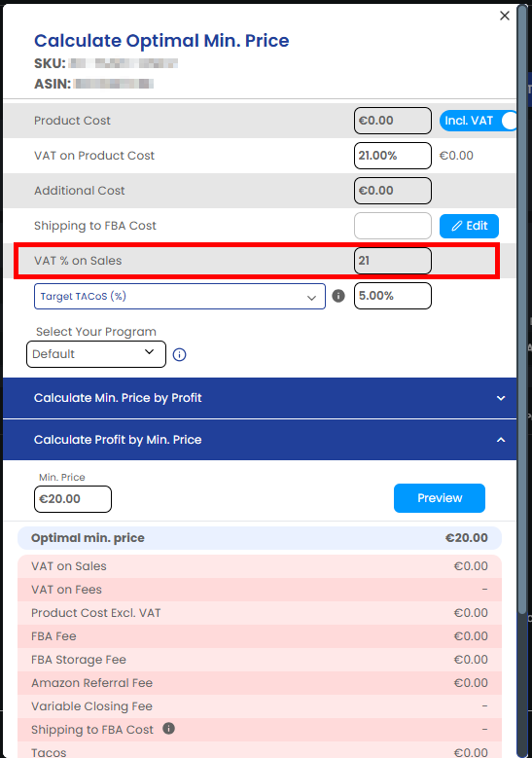Click the Additional Cost input field
532x758 pixels.
393,191
